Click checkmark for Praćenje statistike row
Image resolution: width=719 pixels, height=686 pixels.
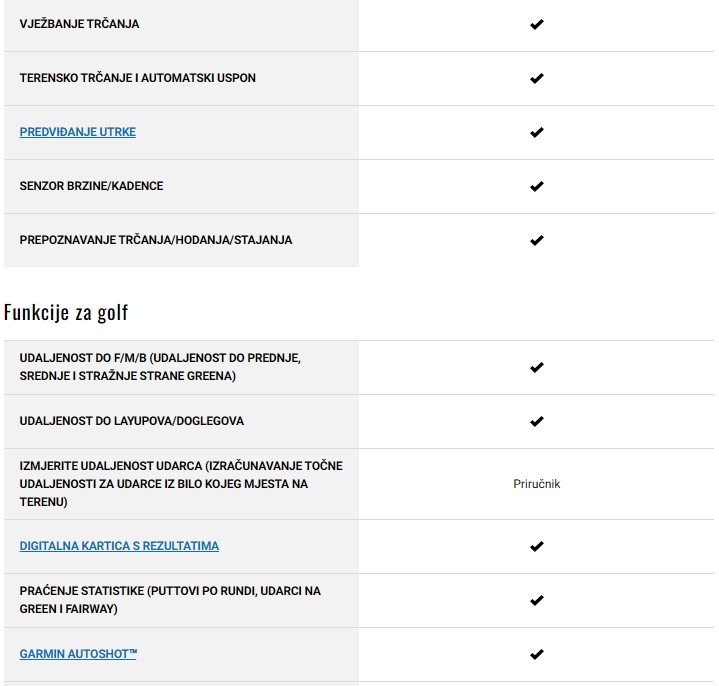click(x=536, y=600)
